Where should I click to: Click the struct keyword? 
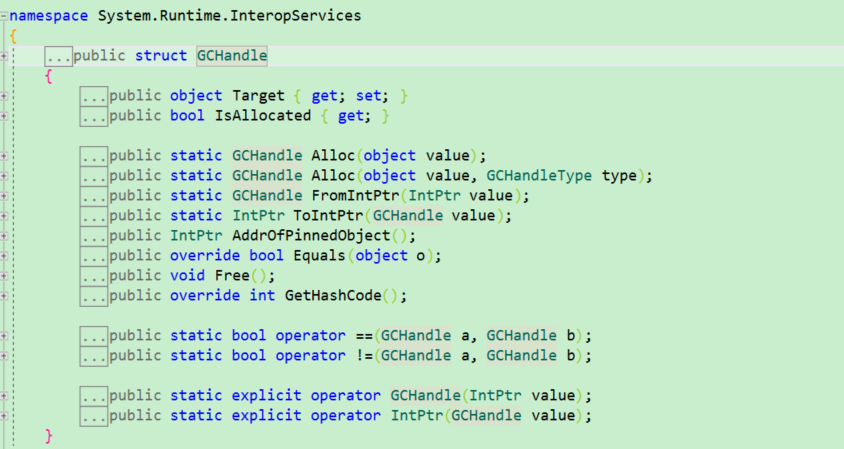161,55
